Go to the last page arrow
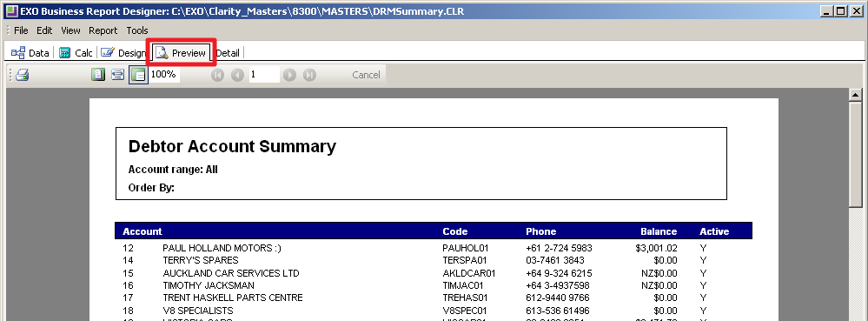 coord(309,75)
